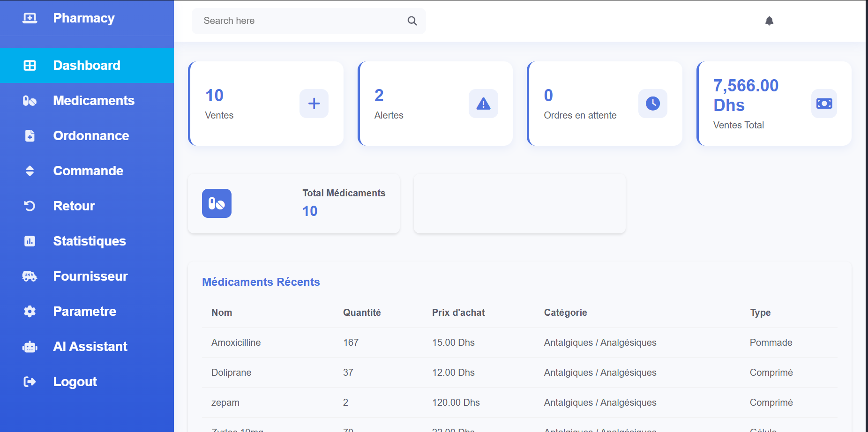The height and width of the screenshot is (432, 868).
Task: Open the Medicaments menu item
Action: coord(94,100)
